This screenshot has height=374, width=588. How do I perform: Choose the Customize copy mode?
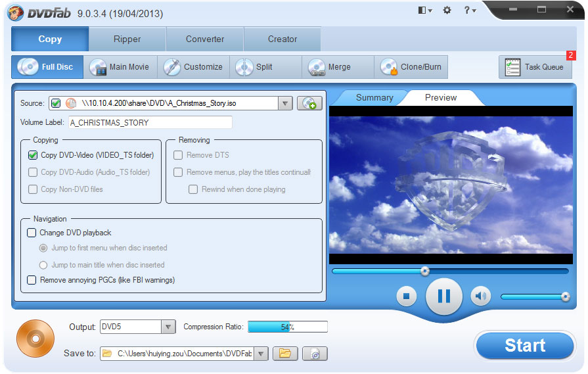193,67
